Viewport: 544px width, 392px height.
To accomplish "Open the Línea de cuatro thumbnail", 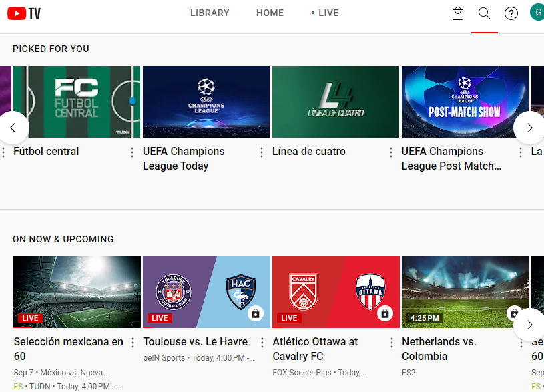I will tap(336, 102).
